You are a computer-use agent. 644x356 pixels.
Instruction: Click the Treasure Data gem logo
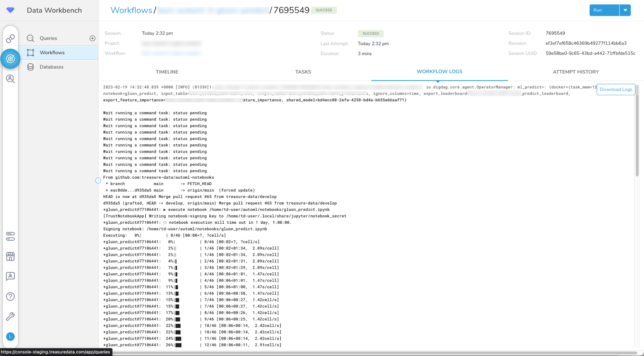tap(10, 10)
